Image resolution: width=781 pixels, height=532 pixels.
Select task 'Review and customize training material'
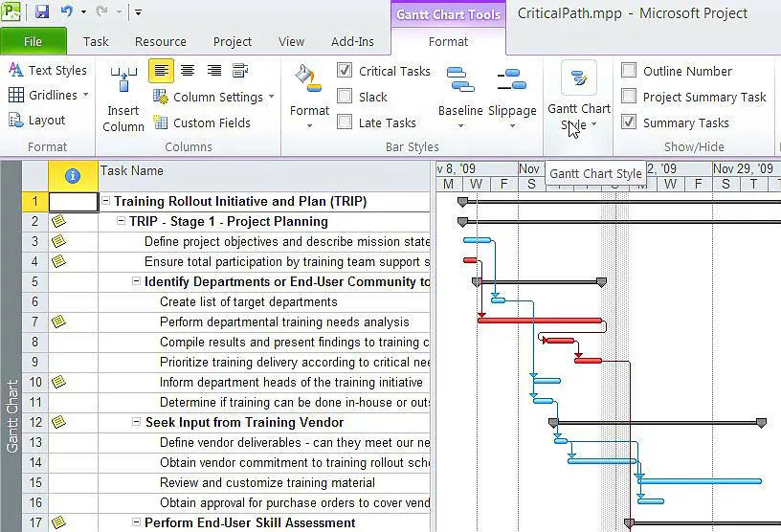click(x=267, y=482)
